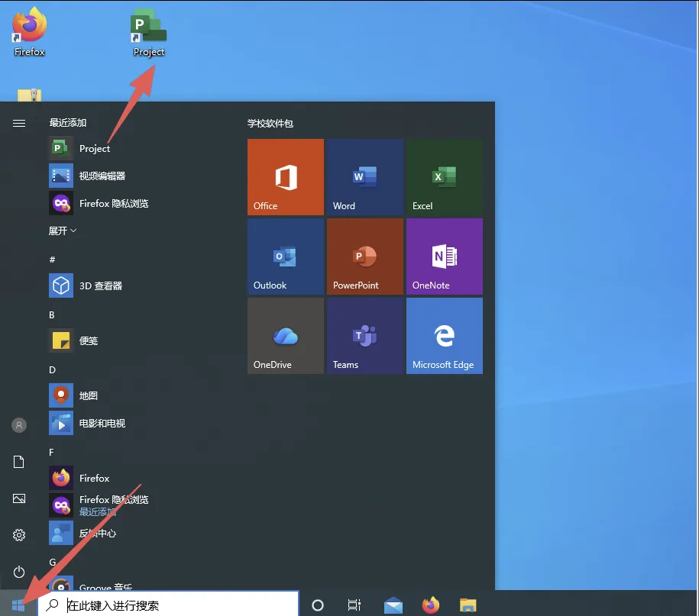Launch Firefox from the F section
699x616 pixels.
click(x=134, y=478)
